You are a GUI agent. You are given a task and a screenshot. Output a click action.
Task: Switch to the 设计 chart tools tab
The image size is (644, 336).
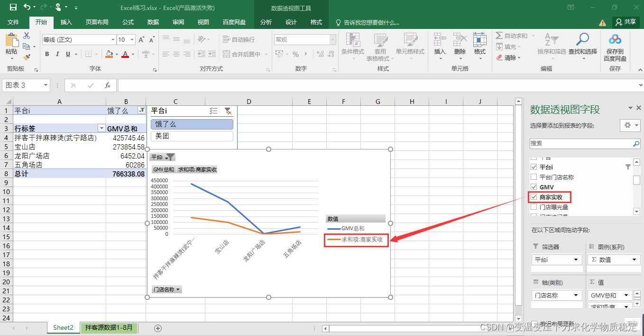291,22
